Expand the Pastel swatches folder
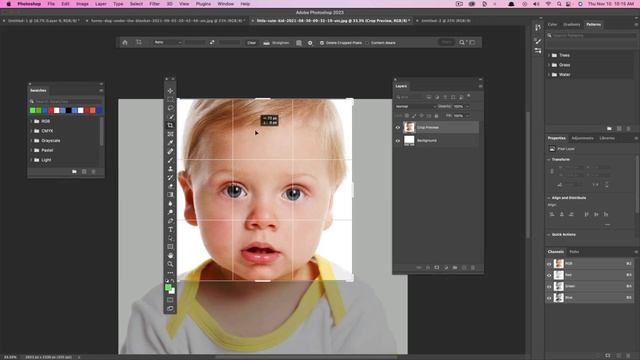 (31, 150)
